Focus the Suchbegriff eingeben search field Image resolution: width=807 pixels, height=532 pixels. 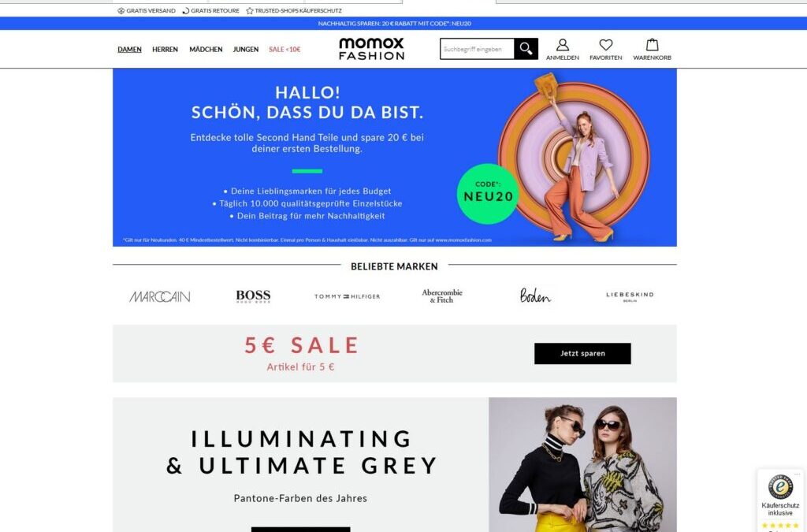click(x=477, y=49)
